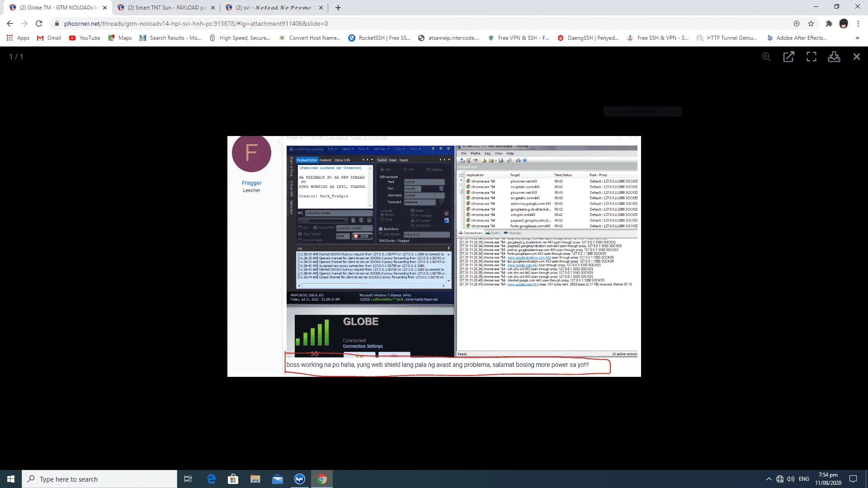Open HP app from taskbar
The width and height of the screenshot is (868, 488).
(x=300, y=479)
